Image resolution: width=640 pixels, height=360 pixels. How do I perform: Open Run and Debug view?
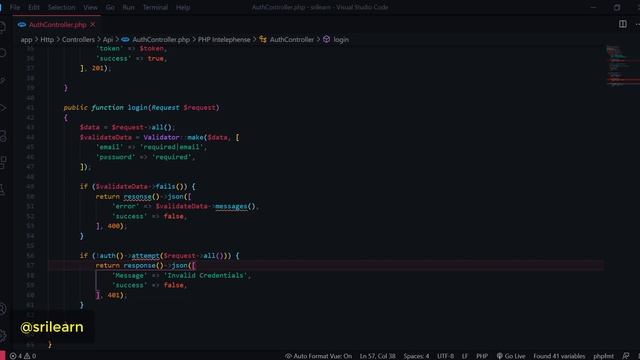point(3,108)
